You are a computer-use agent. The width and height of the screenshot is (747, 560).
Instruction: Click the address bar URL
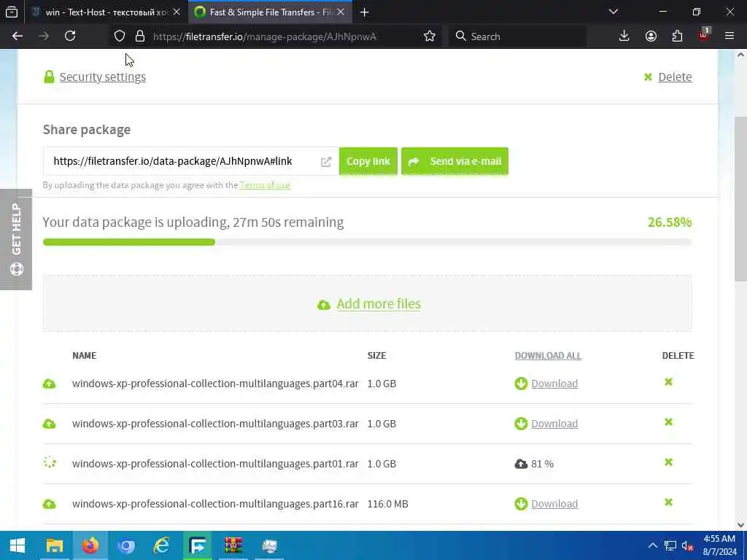[264, 36]
